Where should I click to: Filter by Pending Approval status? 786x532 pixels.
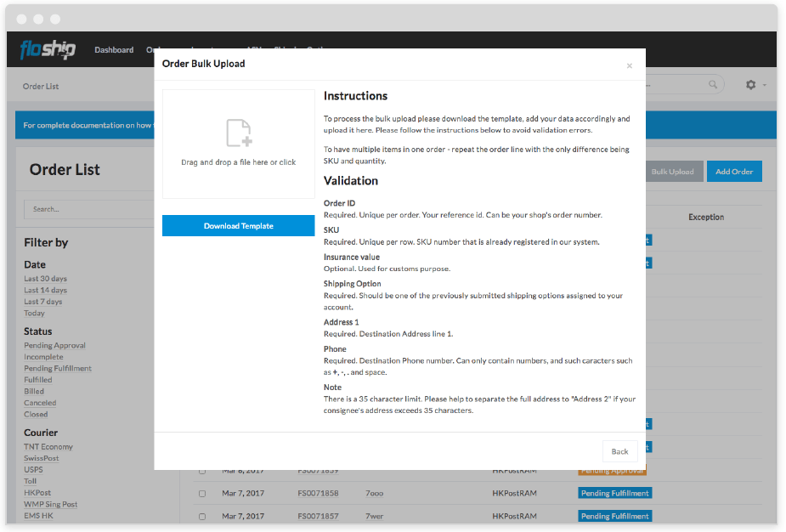pyautogui.click(x=54, y=346)
